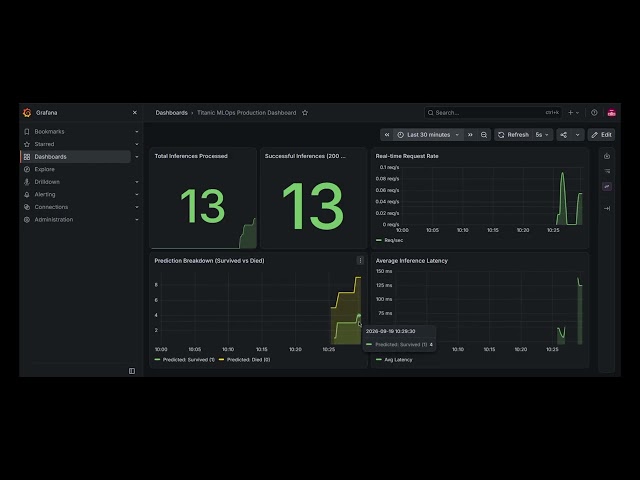
Task: Click Real-time Request Rate panel title
Action: coord(407,156)
